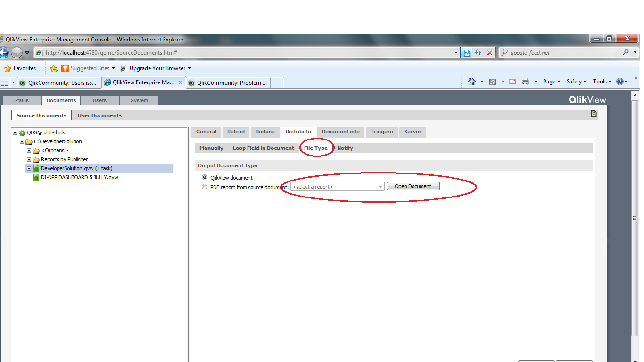Image resolution: width=644 pixels, height=362 pixels.
Task: Close the QlikView Enterprise Management tab
Action: [181, 82]
